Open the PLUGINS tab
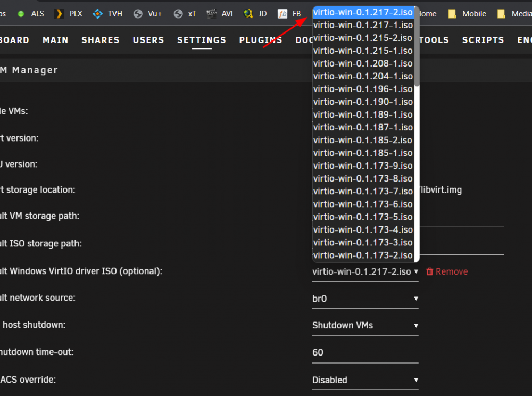 point(261,40)
